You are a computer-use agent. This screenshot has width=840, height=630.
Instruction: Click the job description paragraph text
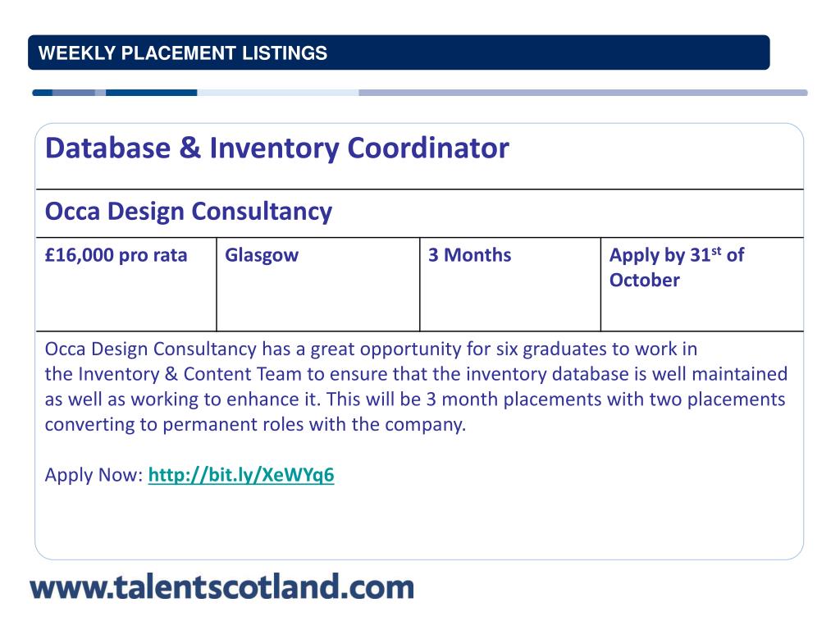[416, 387]
